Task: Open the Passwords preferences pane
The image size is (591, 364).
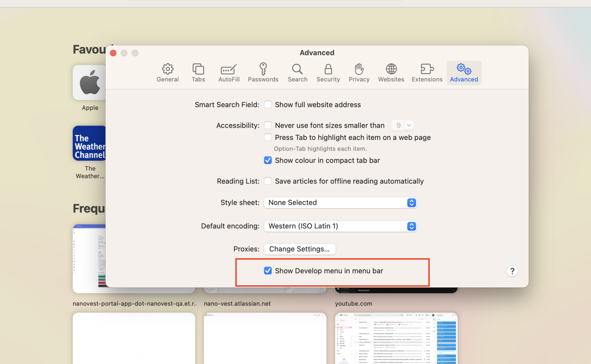Action: (x=263, y=73)
